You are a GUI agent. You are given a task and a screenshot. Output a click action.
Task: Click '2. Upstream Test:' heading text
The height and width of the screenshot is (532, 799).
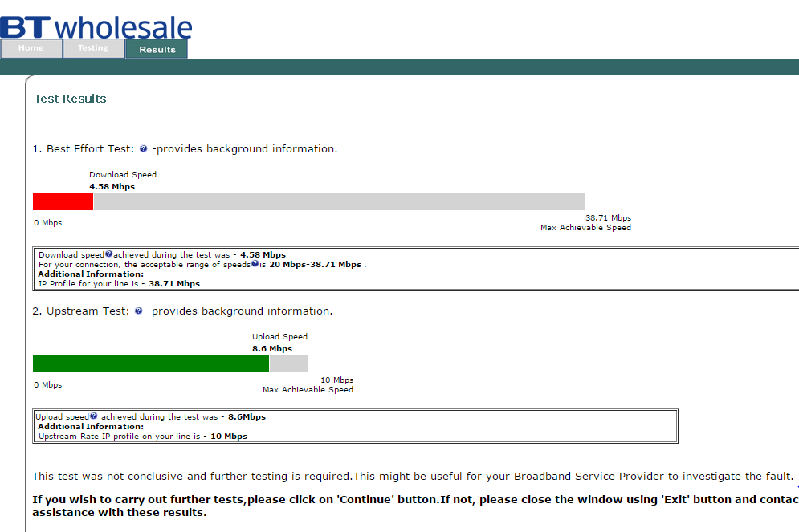(81, 311)
